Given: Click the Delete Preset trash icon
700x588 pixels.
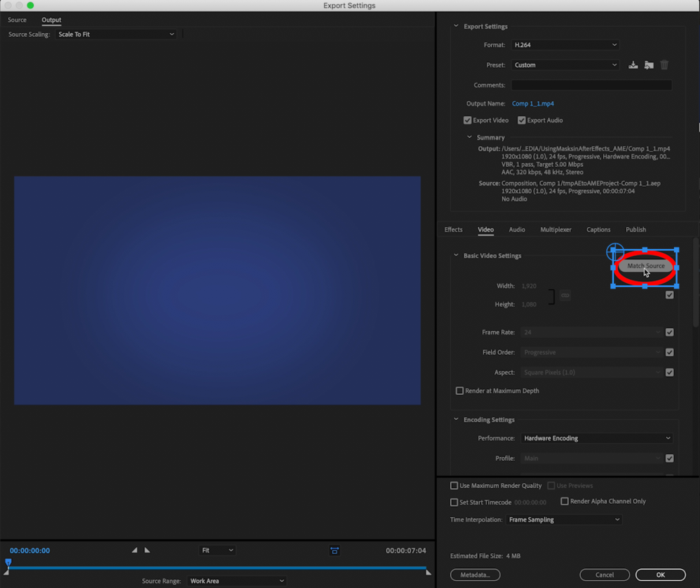Looking at the screenshot, I should click(664, 65).
